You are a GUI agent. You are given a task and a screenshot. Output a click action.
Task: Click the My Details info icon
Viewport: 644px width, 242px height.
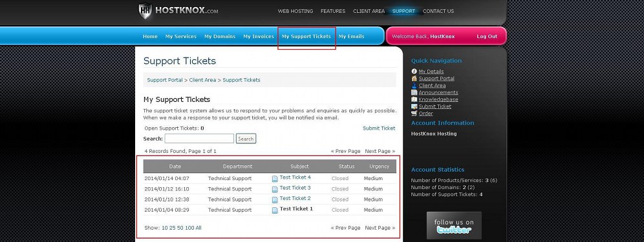pyautogui.click(x=414, y=72)
